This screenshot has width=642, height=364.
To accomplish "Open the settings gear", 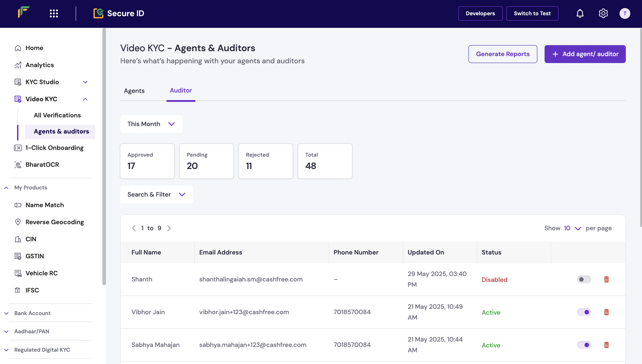I will [x=603, y=13].
